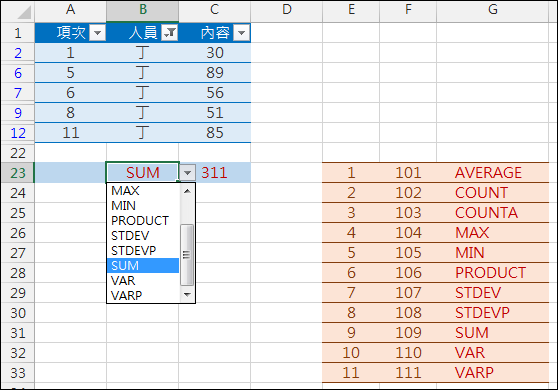Click the MAX cell in column G
Viewport: 558px width, 390px height.
click(493, 233)
